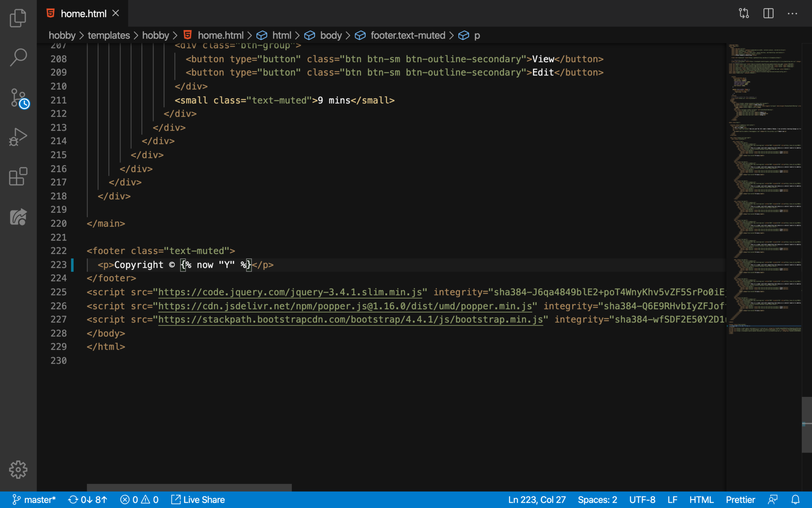
Task: Open the feedback icon in status bar
Action: coord(773,500)
